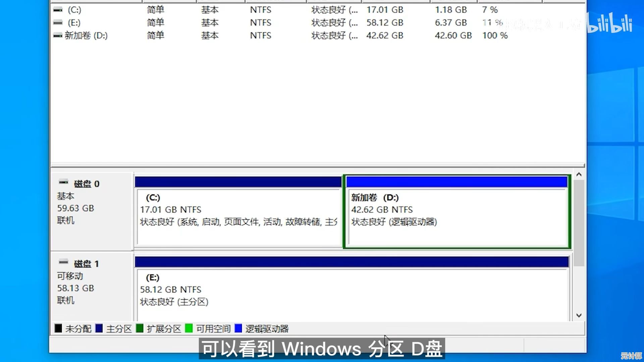Click the drive icon beside (E:) in volume list
The height and width of the screenshot is (362, 644).
click(58, 23)
